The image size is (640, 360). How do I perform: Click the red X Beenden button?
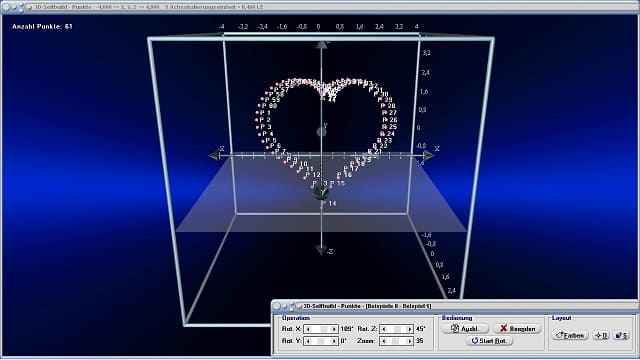tap(518, 329)
